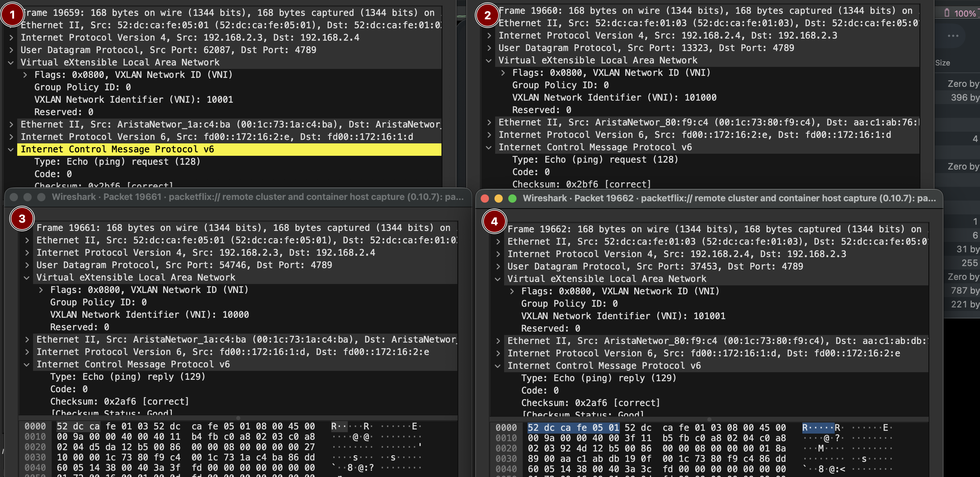The image size is (980, 477).
Task: Select VNI 10000 line in frame 19661
Action: coord(149,315)
